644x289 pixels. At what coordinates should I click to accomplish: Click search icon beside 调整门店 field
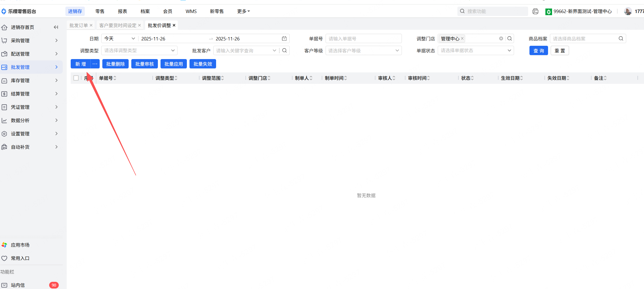coord(510,39)
